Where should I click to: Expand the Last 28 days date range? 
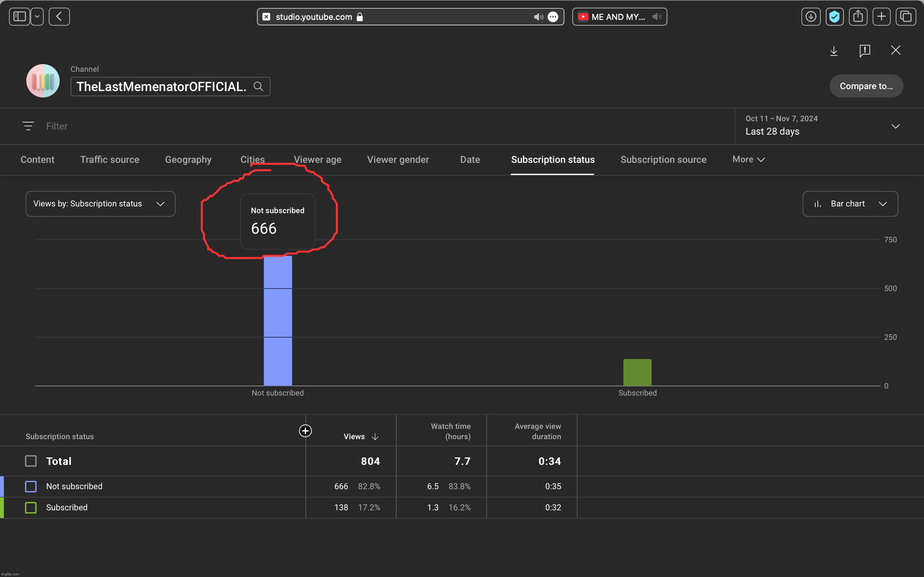(895, 126)
